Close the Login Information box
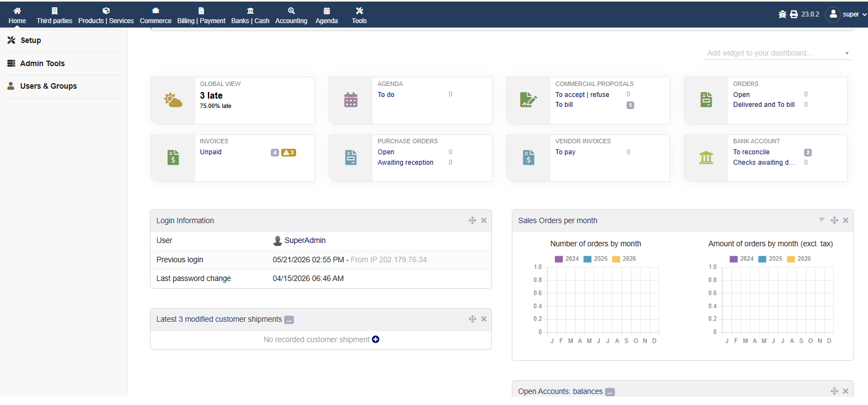The width and height of the screenshot is (868, 405). pyautogui.click(x=484, y=220)
